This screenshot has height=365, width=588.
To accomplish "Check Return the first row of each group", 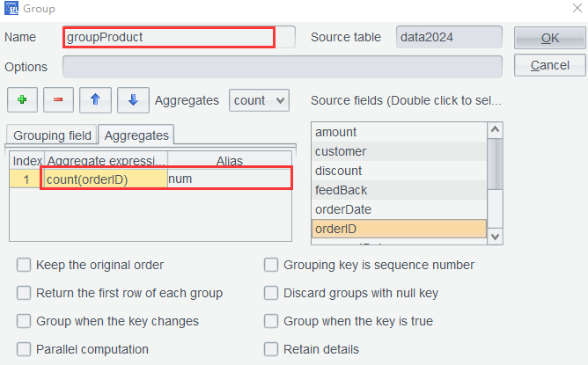I will pyautogui.click(x=24, y=293).
